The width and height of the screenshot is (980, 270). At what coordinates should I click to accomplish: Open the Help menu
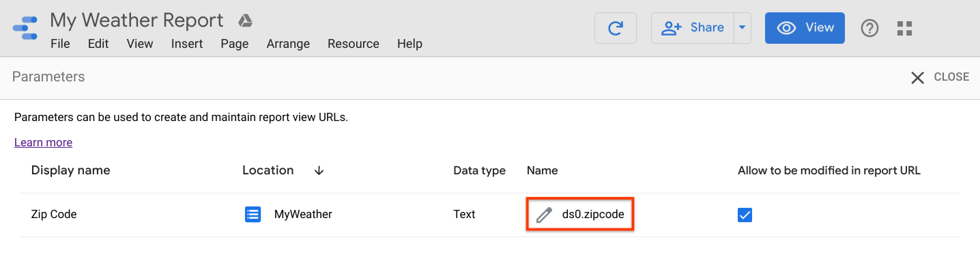pyautogui.click(x=409, y=44)
